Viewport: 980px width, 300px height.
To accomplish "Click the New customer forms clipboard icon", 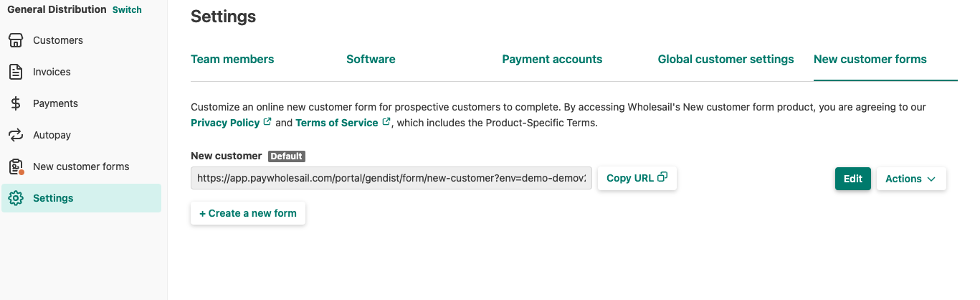I will click(16, 167).
